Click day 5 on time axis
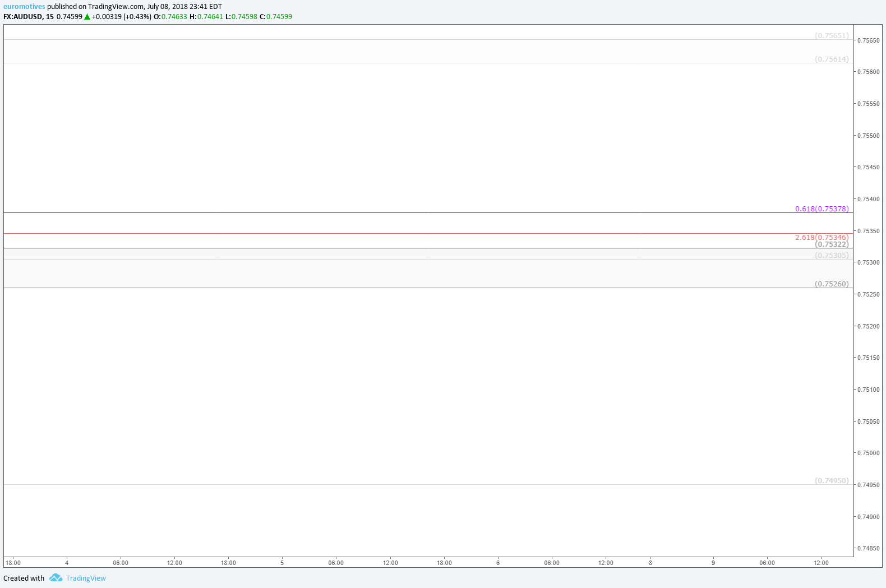Image resolution: width=886 pixels, height=588 pixels. coord(282,563)
